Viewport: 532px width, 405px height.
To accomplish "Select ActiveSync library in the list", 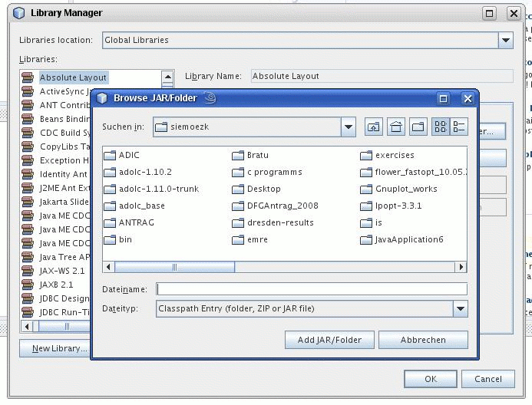I will tap(56, 91).
